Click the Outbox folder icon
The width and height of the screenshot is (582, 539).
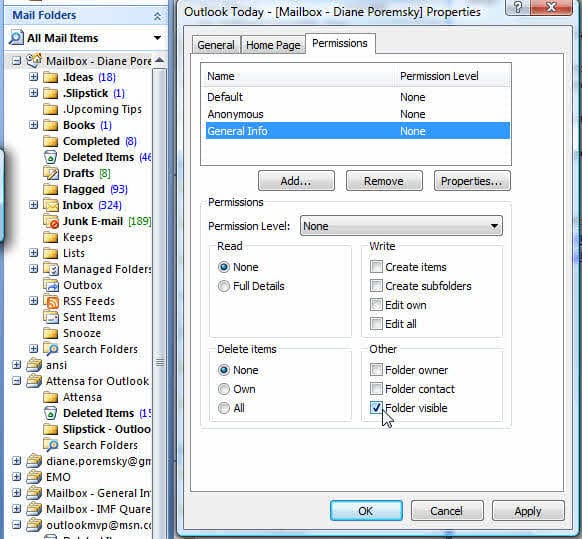click(x=50, y=285)
